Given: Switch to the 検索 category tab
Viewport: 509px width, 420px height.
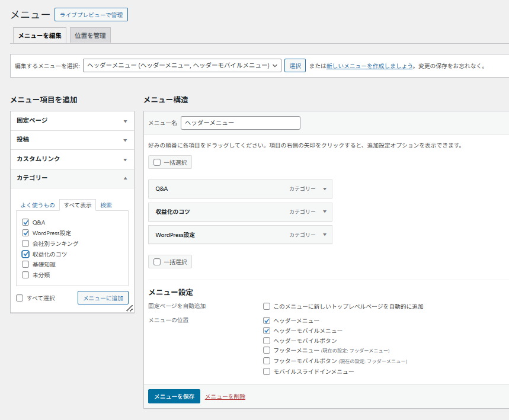Looking at the screenshot, I should coord(106,205).
